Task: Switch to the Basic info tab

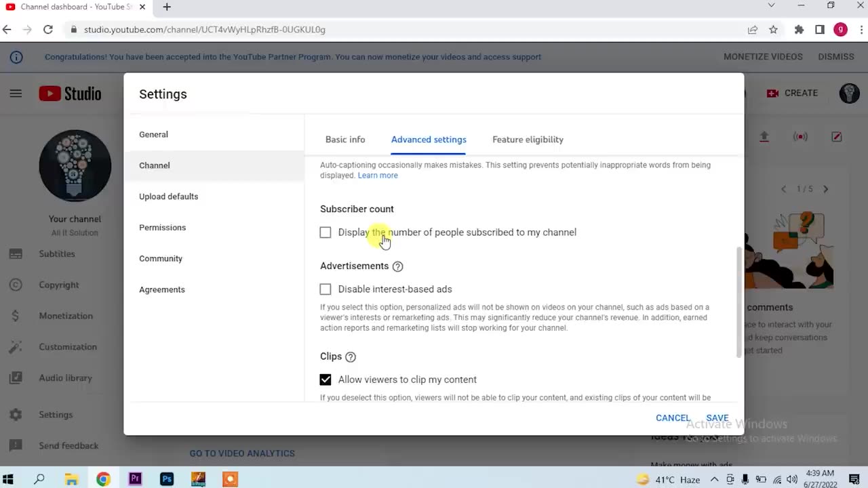Action: [x=345, y=140]
